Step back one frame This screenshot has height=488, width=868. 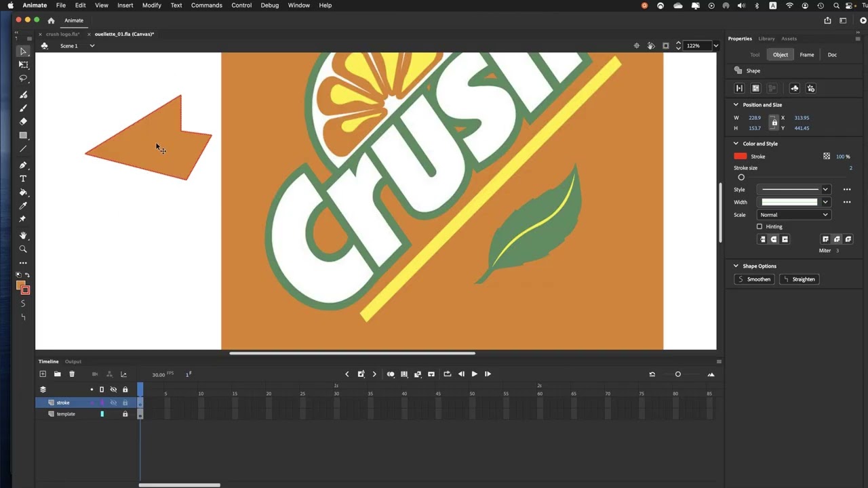pyautogui.click(x=461, y=374)
